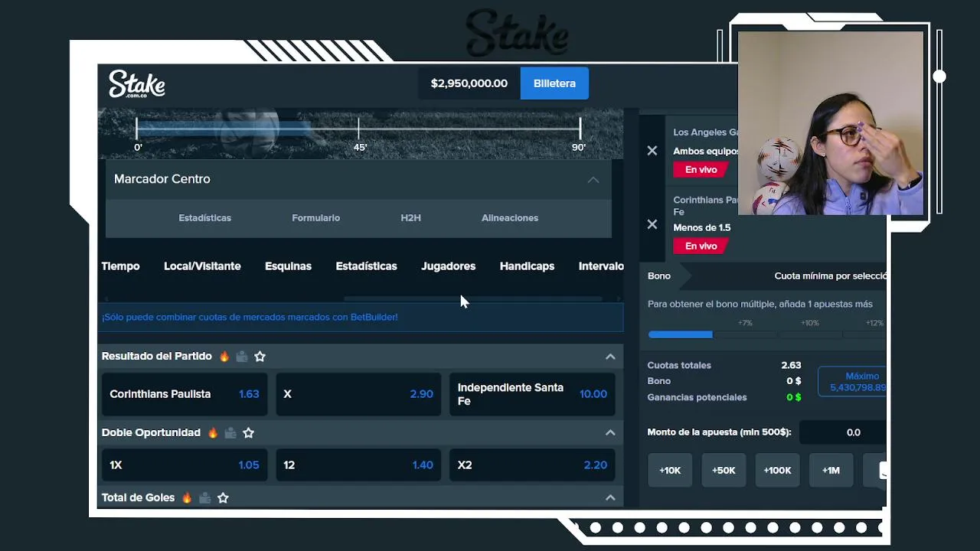Click the BetBuilder combination notice text
Image resolution: width=980 pixels, height=551 pixels.
pyautogui.click(x=250, y=318)
